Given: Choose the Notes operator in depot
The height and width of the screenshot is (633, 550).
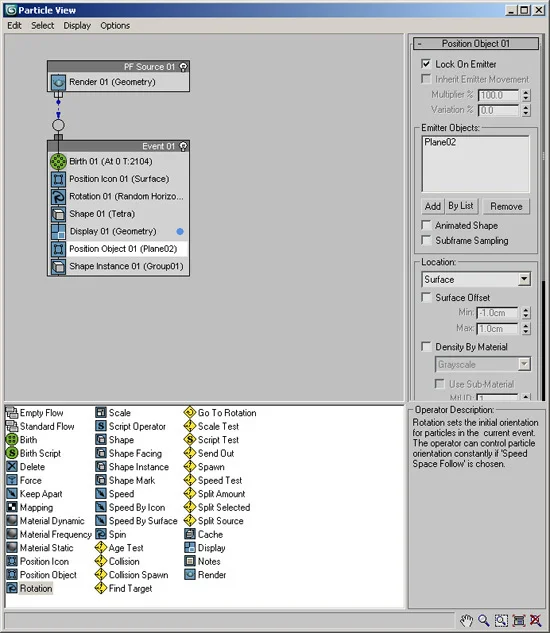Looking at the screenshot, I should click(203, 562).
